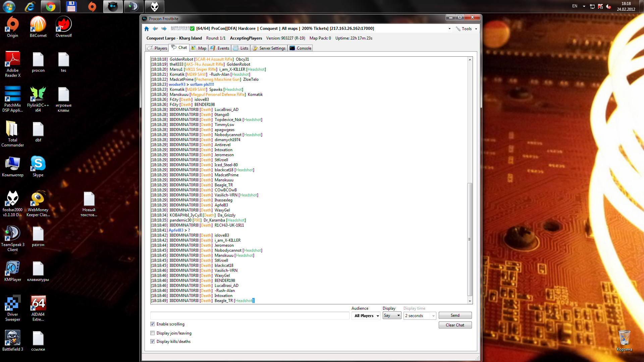Open the Server Settings tab
The width and height of the screenshot is (644, 362).
pyautogui.click(x=269, y=48)
